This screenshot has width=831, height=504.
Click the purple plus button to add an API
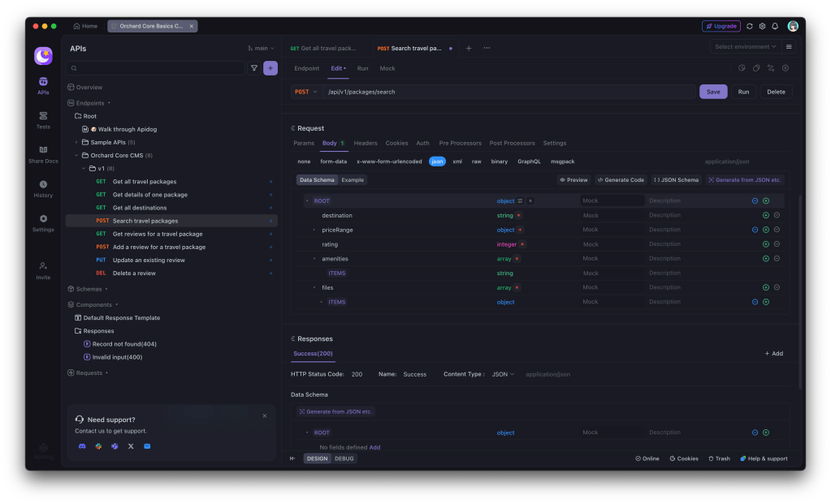(271, 69)
